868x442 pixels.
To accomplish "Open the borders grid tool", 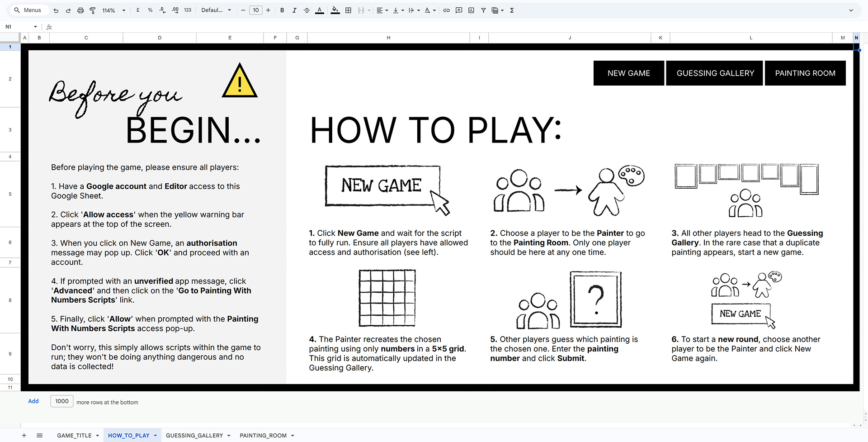I will pos(348,10).
